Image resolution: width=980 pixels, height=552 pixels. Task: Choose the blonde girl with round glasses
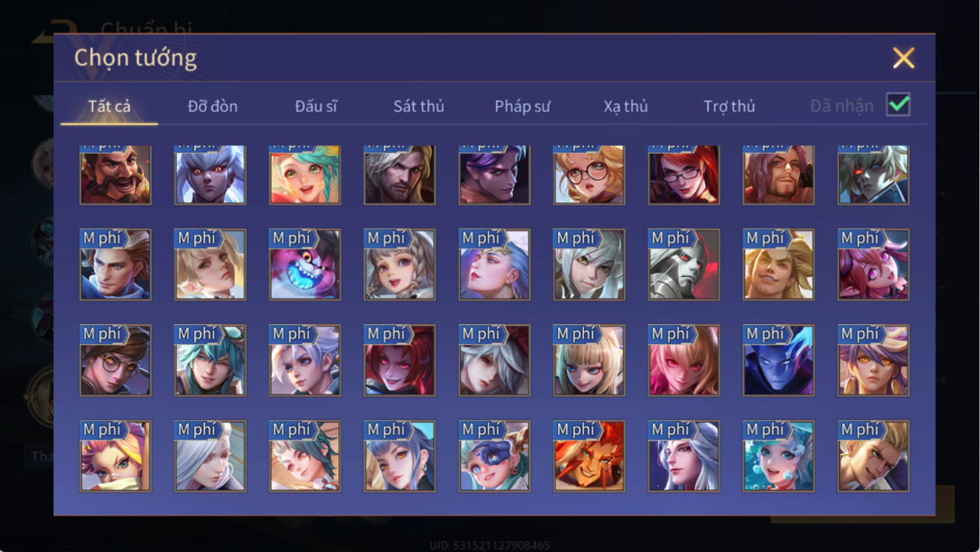(x=589, y=175)
